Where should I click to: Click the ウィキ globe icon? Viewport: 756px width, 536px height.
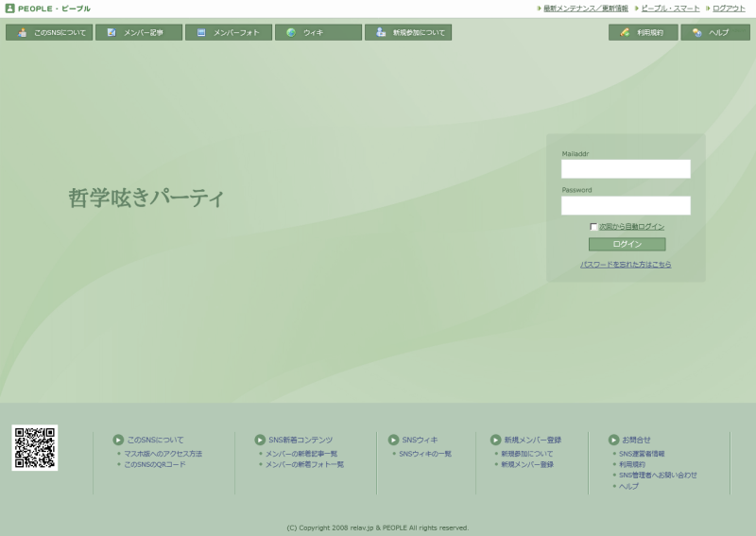click(291, 32)
